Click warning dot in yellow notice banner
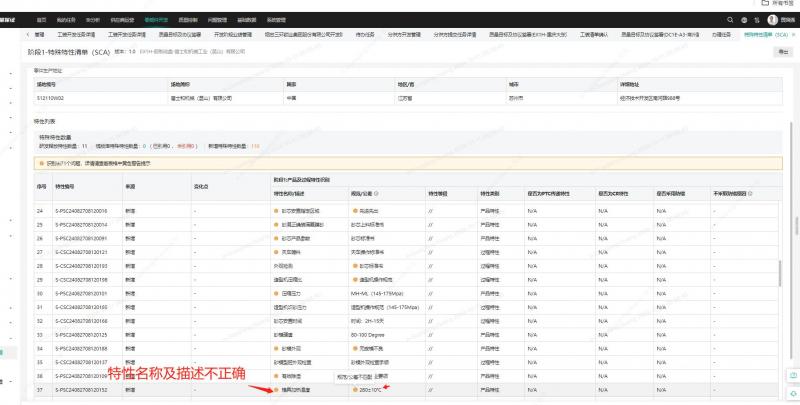This screenshot has height=405, width=800. [42, 164]
